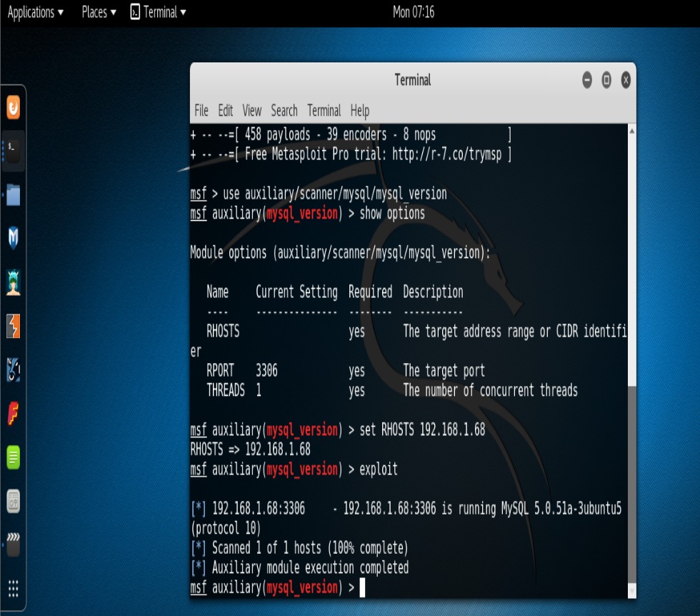Open the File menu in Terminal

(201, 110)
